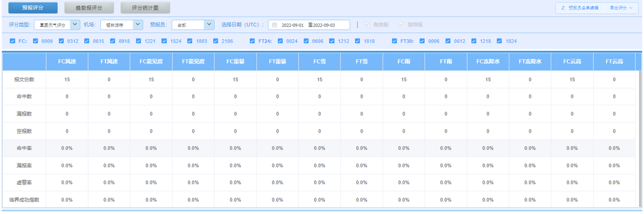Uncheck the 2106 checkbox
644x214 pixels.
[x=216, y=41]
